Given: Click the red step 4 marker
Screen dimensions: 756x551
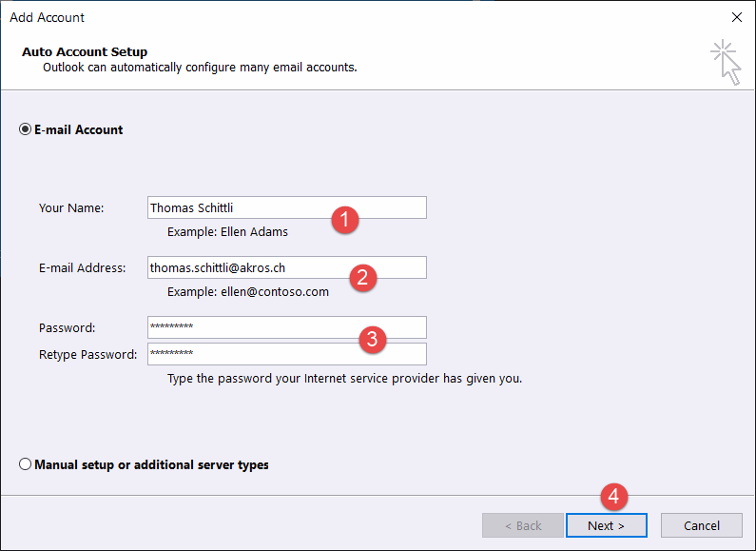Looking at the screenshot, I should [613, 497].
